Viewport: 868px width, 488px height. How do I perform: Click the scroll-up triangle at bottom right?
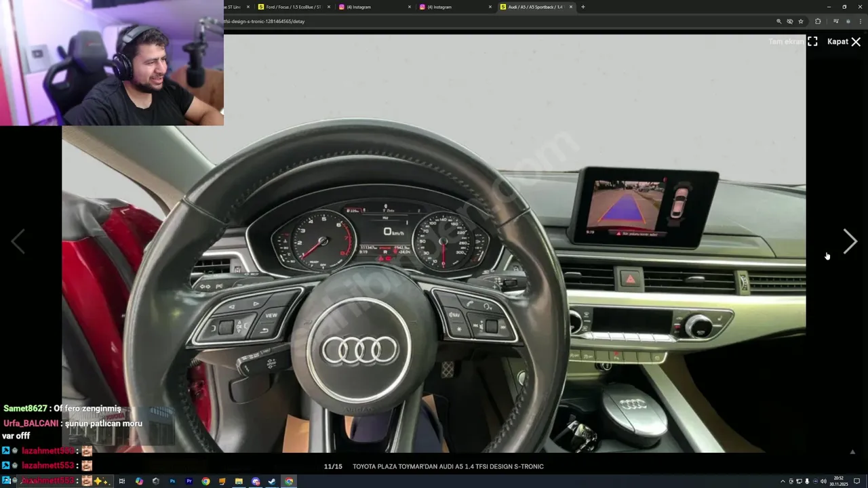pyautogui.click(x=852, y=452)
